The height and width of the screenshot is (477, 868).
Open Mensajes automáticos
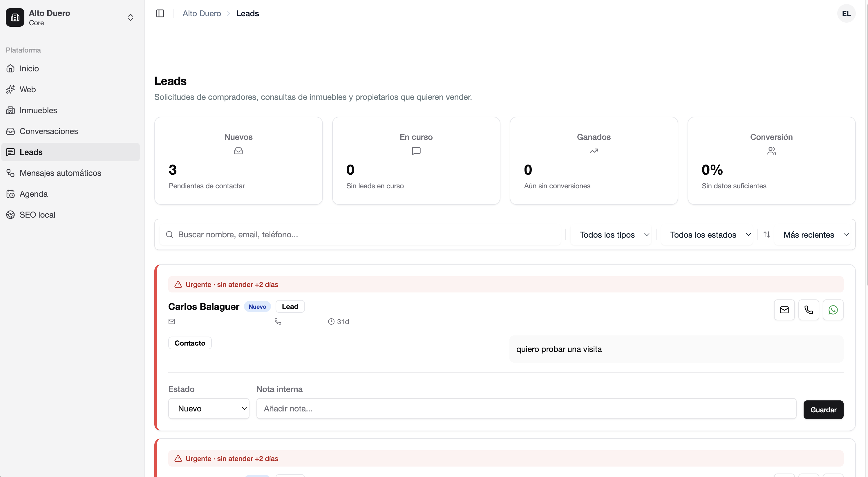point(70,173)
